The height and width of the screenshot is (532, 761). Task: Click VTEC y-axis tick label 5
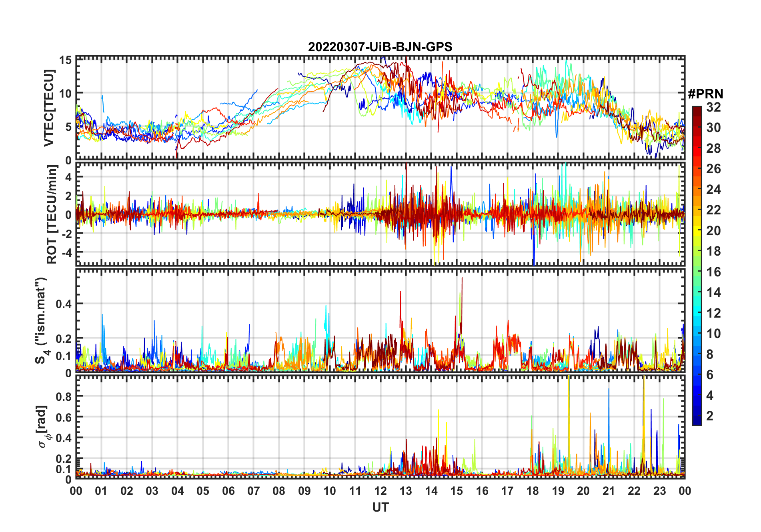[x=69, y=127]
